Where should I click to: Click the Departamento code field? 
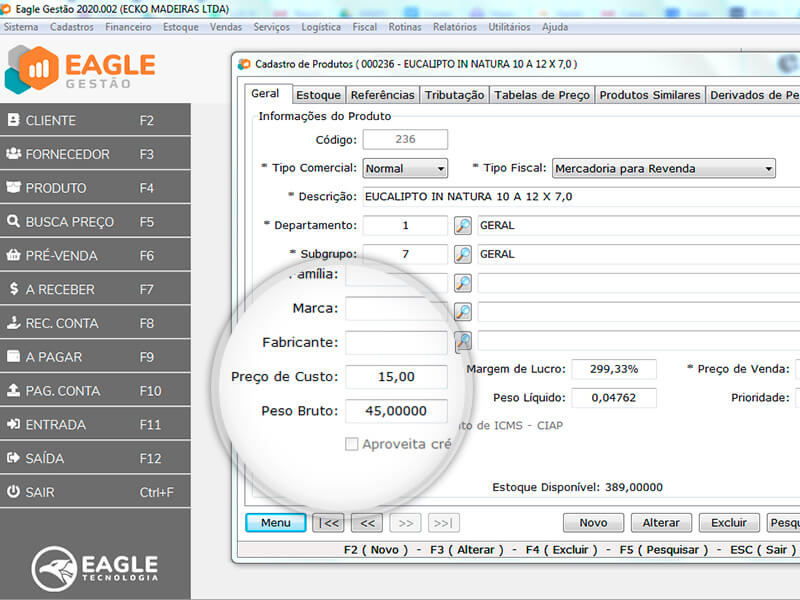click(x=405, y=226)
